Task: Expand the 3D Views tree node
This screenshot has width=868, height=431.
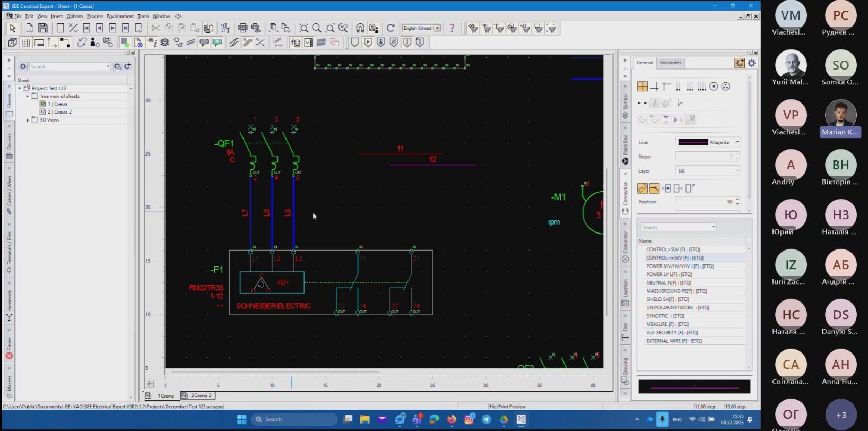Action: (x=28, y=120)
